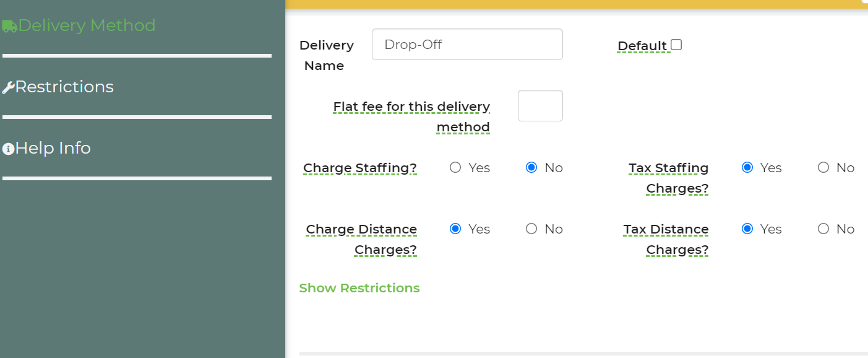Click the Flat fee for this delivery method label
868x358 pixels.
(411, 116)
